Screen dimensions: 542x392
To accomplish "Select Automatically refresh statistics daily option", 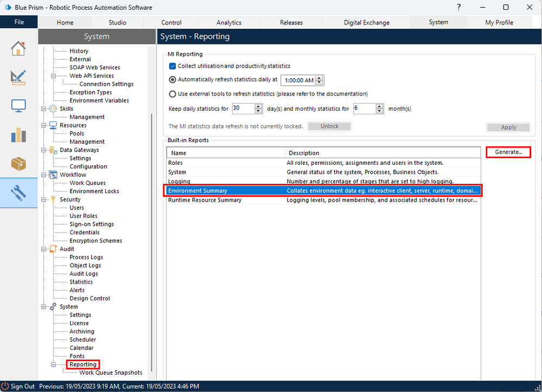I will [x=172, y=80].
